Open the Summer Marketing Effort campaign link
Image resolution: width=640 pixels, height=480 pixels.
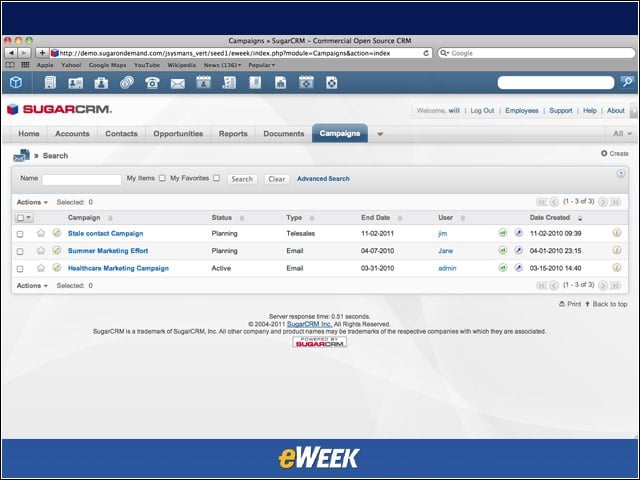pos(108,251)
